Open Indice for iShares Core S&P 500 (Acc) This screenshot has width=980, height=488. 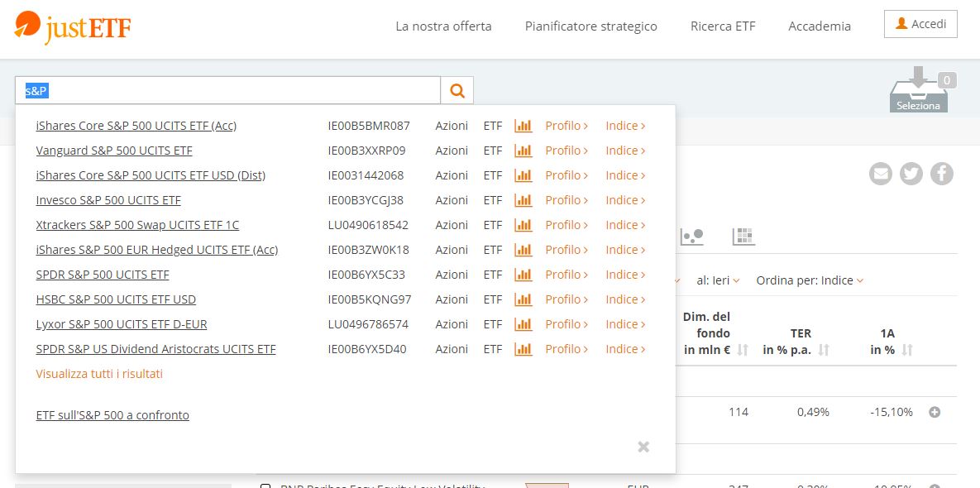625,126
